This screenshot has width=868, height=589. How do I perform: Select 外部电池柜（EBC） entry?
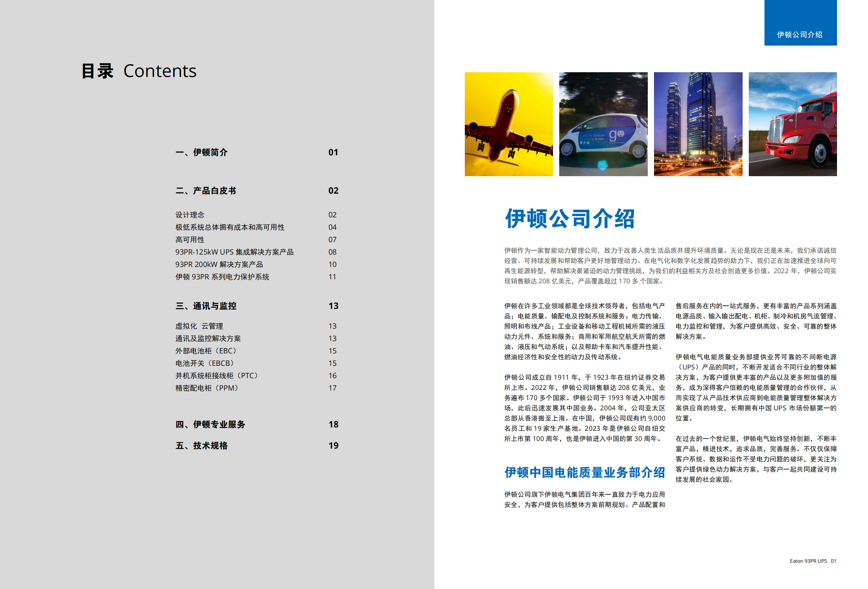(x=207, y=350)
